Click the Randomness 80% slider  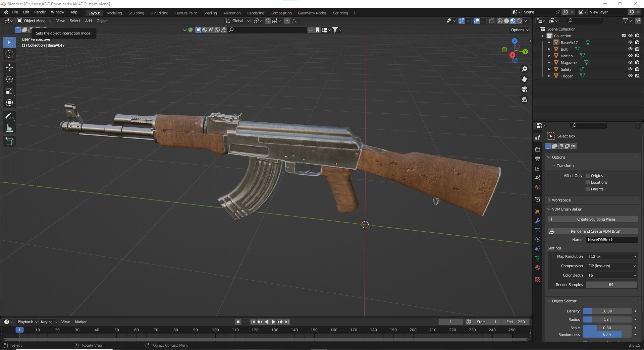[x=607, y=335]
